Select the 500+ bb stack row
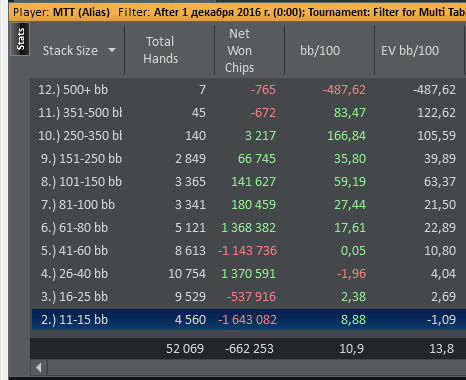The width and height of the screenshot is (466, 380). pyautogui.click(x=249, y=90)
